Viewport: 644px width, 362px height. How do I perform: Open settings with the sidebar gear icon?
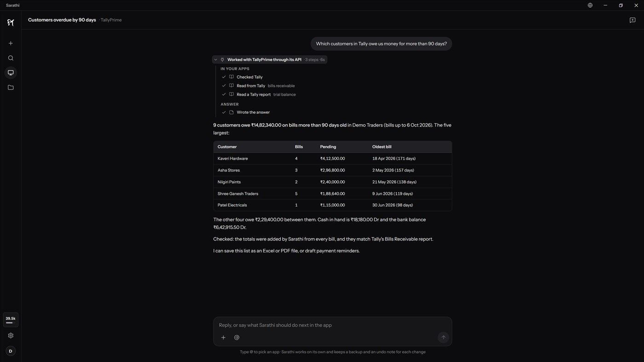coord(11,336)
